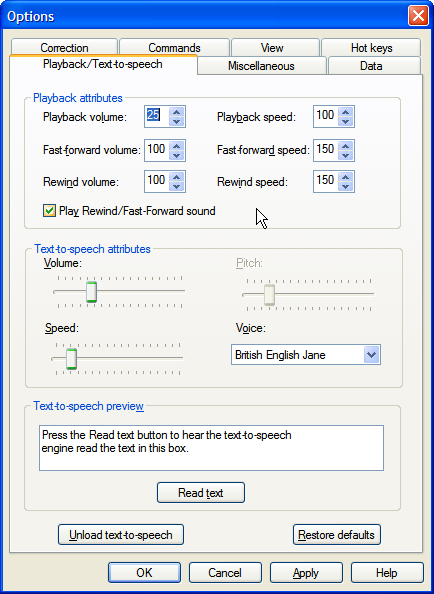
Task: Click the Restore defaults button
Action: click(x=337, y=535)
